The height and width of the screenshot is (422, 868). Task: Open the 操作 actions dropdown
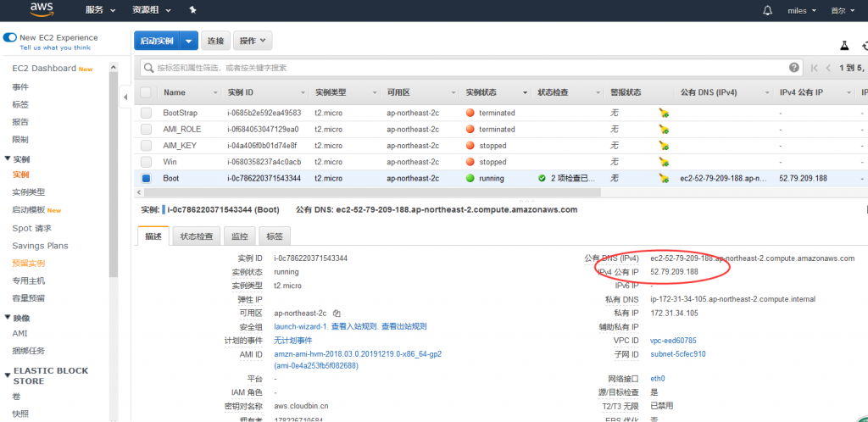click(x=253, y=41)
